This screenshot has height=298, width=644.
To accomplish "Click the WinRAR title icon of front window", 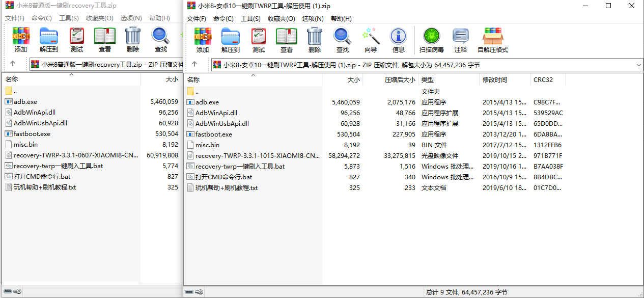I will tap(191, 6).
